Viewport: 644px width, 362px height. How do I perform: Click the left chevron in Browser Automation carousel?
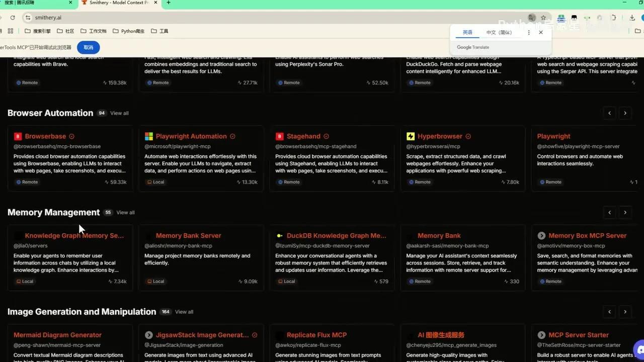pyautogui.click(x=609, y=113)
